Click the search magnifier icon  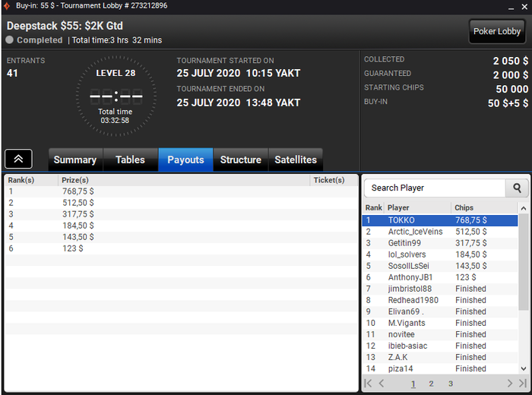[517, 188]
